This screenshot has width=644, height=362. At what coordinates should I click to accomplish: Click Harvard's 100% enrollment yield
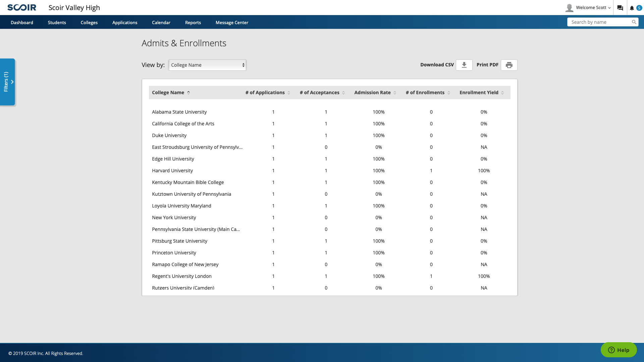484,171
